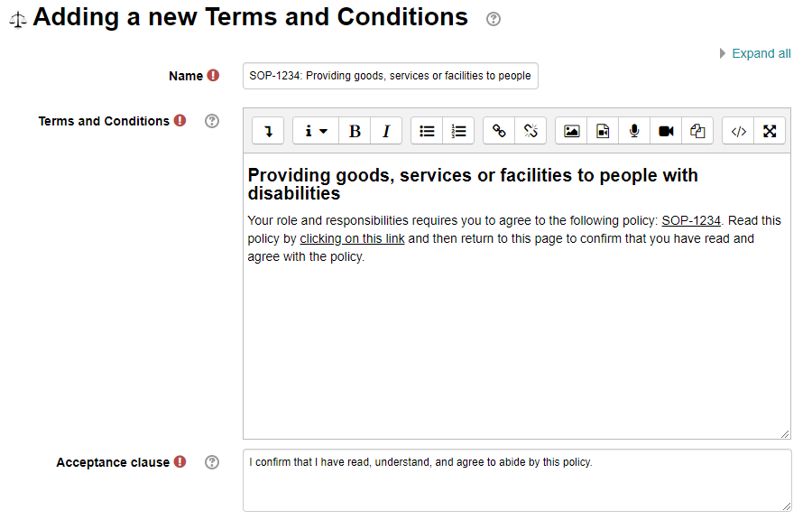Expand all form sections
812x520 pixels.
tap(761, 53)
